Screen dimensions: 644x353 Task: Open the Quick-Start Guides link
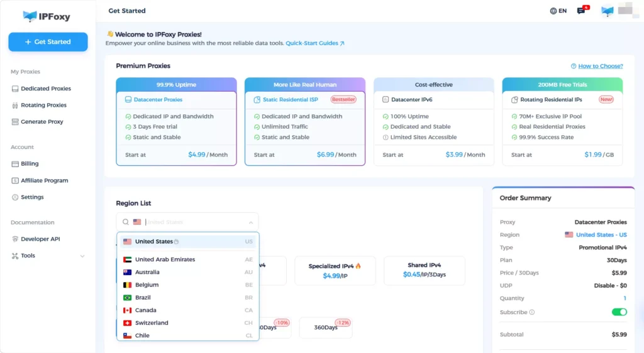click(x=315, y=43)
